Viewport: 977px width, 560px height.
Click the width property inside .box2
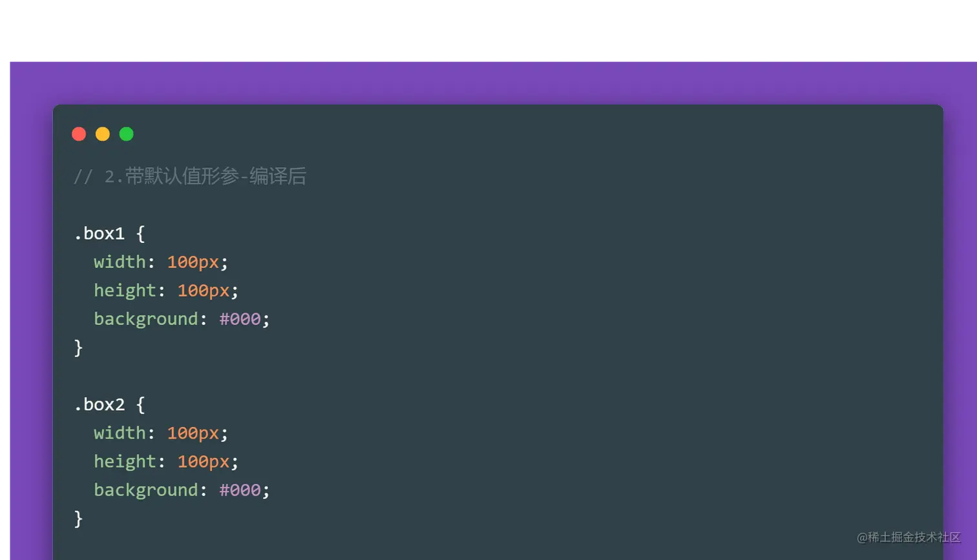(x=120, y=433)
